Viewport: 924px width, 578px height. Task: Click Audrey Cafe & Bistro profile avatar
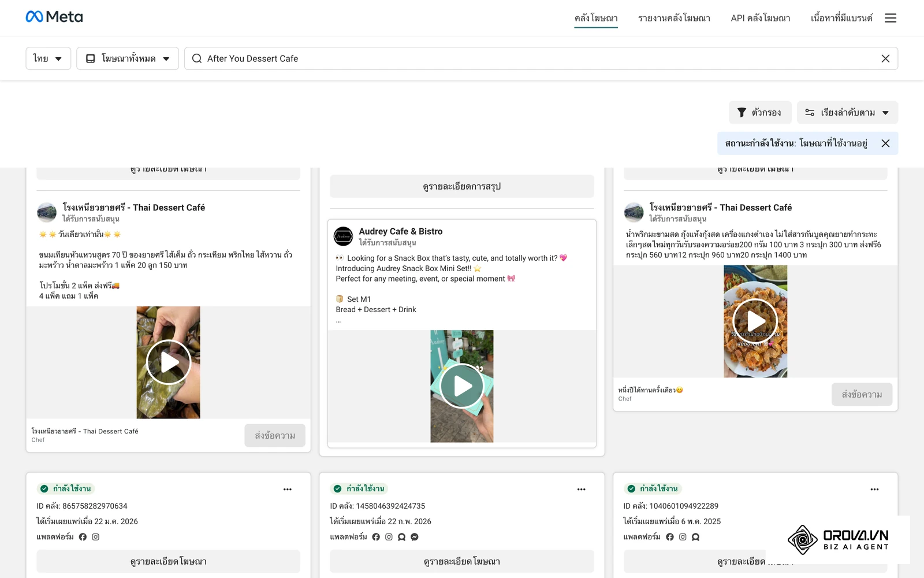343,236
